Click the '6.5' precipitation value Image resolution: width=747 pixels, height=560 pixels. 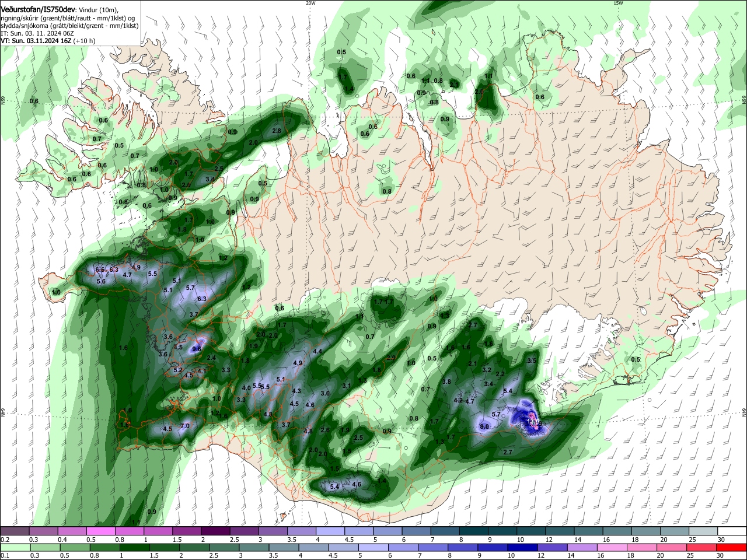[x=100, y=269]
